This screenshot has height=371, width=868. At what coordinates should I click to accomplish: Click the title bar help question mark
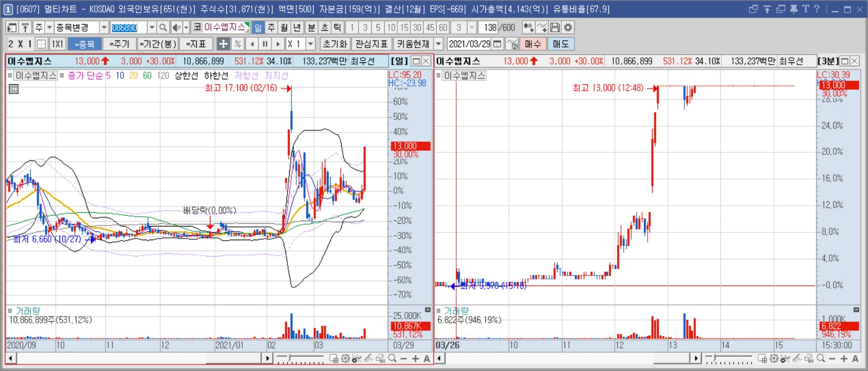pyautogui.click(x=817, y=9)
